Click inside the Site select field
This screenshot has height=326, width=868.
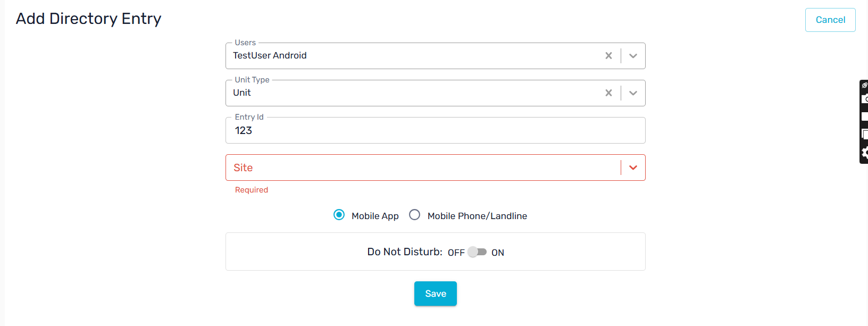423,168
